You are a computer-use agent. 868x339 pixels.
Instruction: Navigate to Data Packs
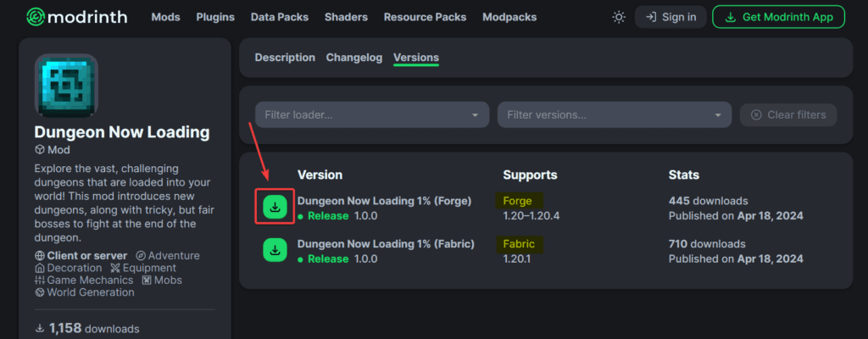(280, 17)
